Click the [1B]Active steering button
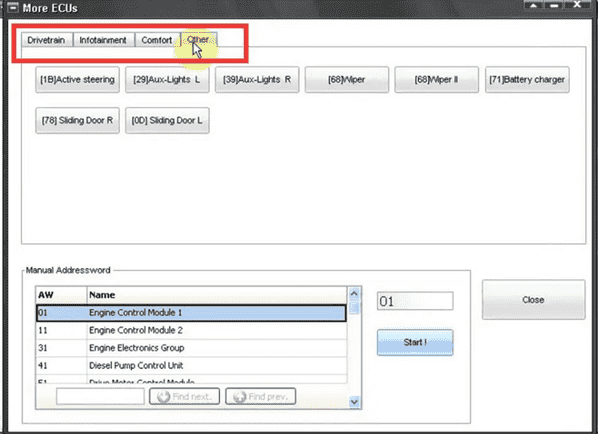Viewport: 598px width, 434px height. (x=77, y=80)
